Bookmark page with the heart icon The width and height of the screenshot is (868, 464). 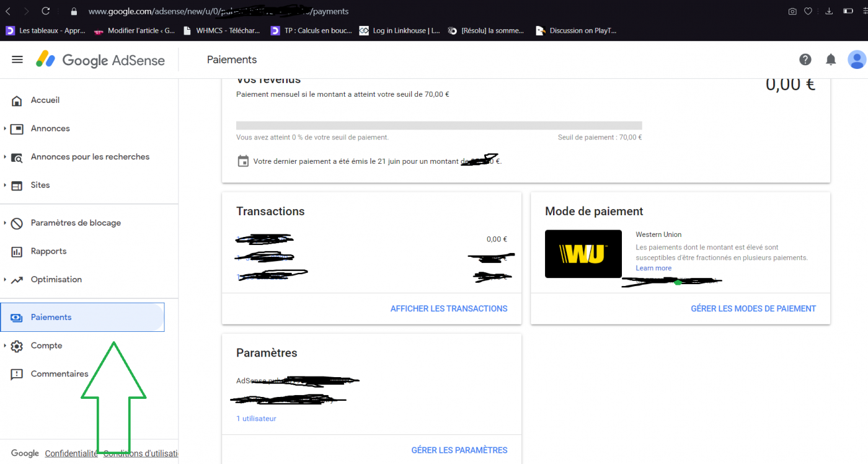808,11
